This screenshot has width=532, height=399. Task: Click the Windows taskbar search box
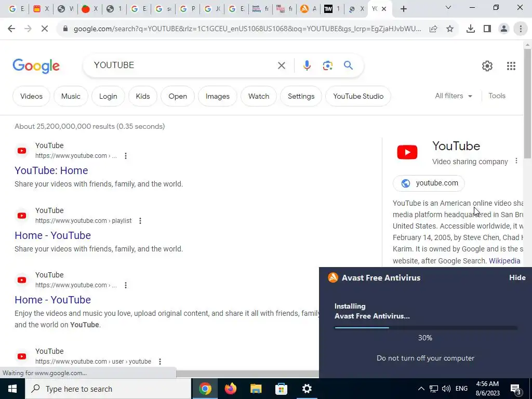pos(108,389)
